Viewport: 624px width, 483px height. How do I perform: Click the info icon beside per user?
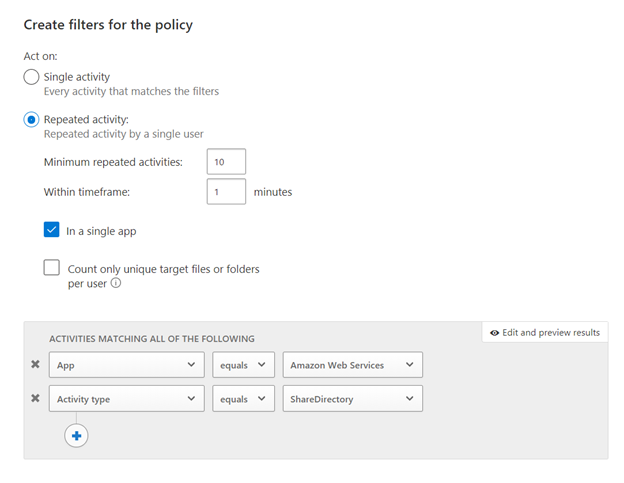[116, 283]
